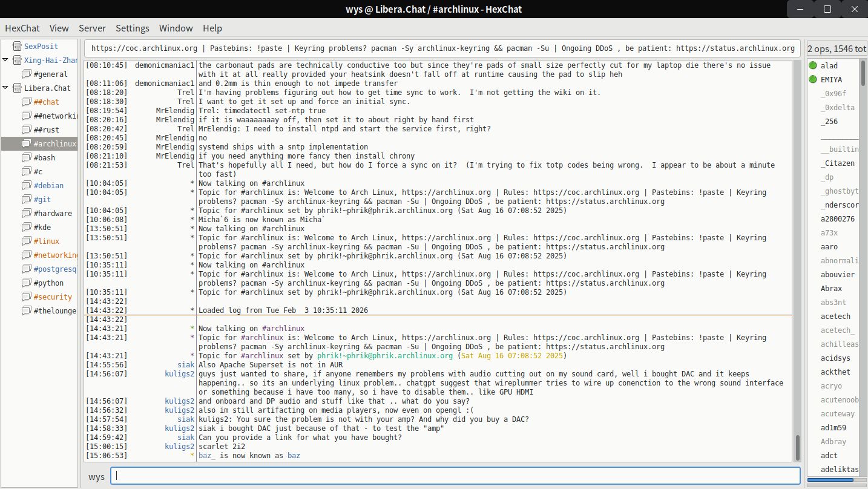
Task: Open the Settings menu
Action: tap(133, 28)
